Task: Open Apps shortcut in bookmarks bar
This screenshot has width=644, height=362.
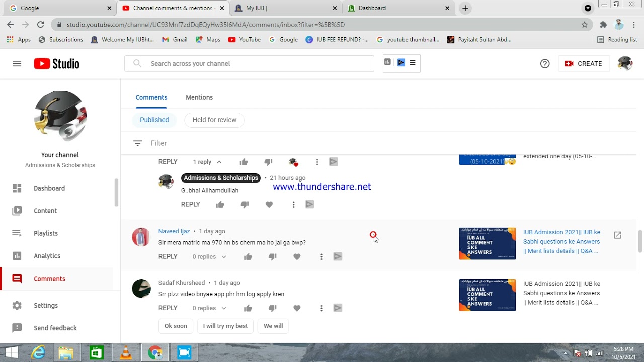Action: click(19, 40)
